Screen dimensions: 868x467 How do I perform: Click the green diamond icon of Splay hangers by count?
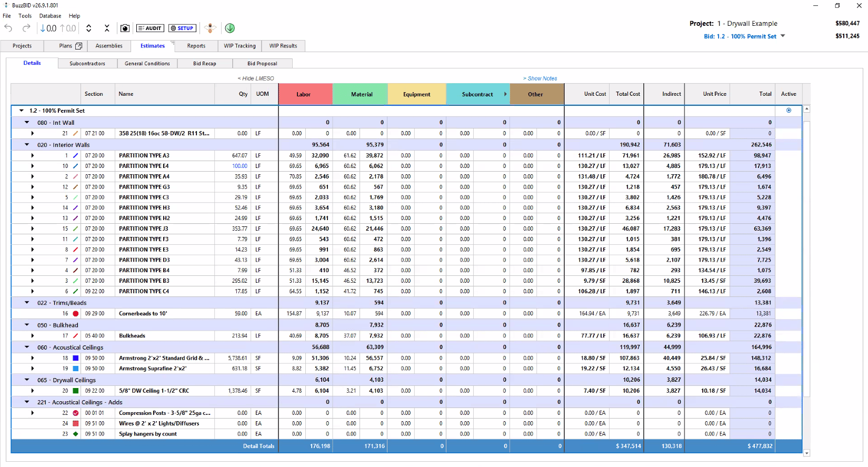pyautogui.click(x=75, y=434)
